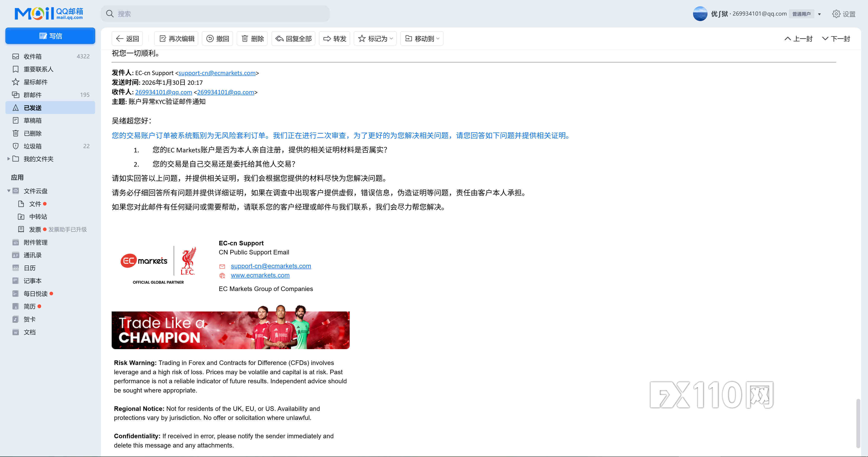Image resolution: width=868 pixels, height=457 pixels.
Task: Click the transfer station icon
Action: pyautogui.click(x=21, y=217)
